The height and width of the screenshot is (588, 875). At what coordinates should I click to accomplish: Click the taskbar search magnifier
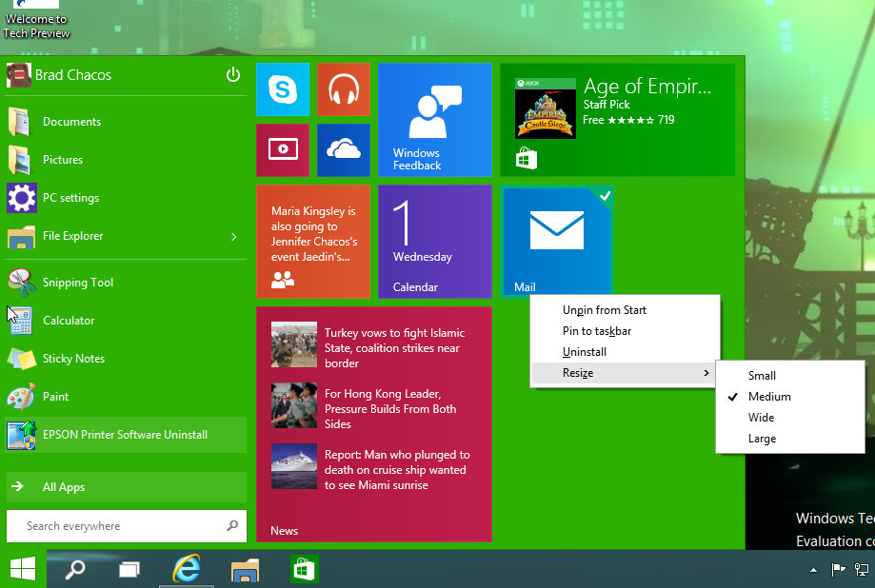(74, 569)
